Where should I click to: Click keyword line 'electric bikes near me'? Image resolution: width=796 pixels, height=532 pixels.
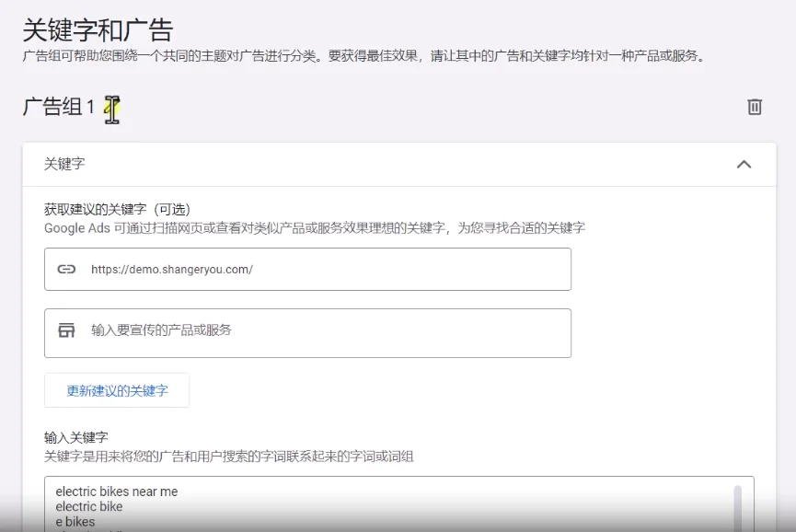coord(117,492)
